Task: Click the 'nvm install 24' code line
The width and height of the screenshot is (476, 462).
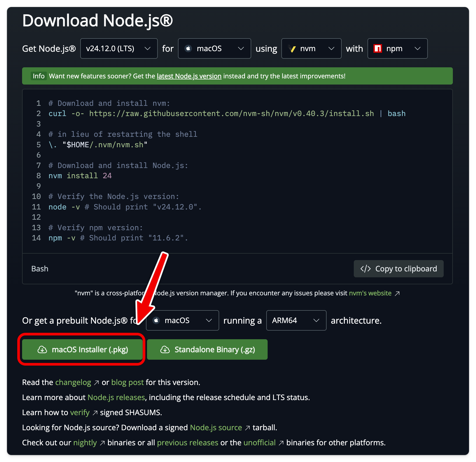Action: coord(80,176)
